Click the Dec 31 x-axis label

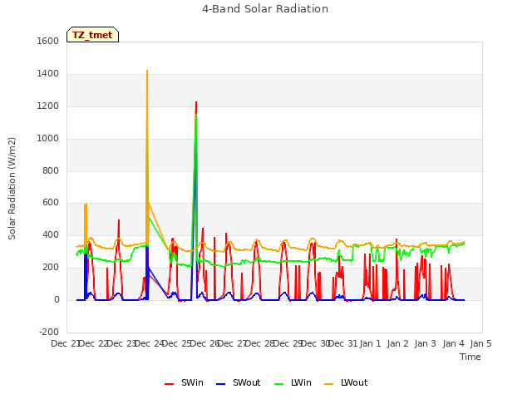pos(342,343)
